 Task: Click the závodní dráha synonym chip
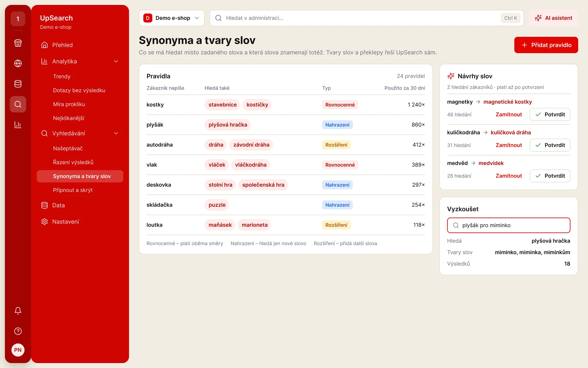click(x=251, y=145)
